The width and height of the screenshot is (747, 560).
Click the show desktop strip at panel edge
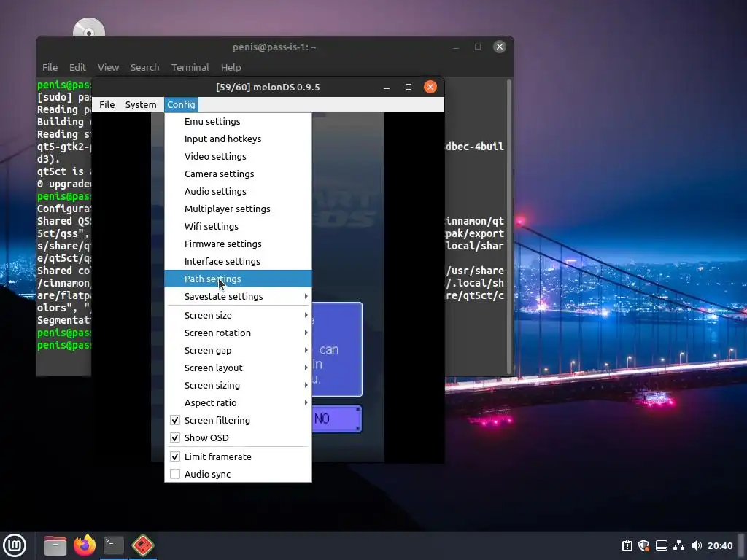click(742, 545)
